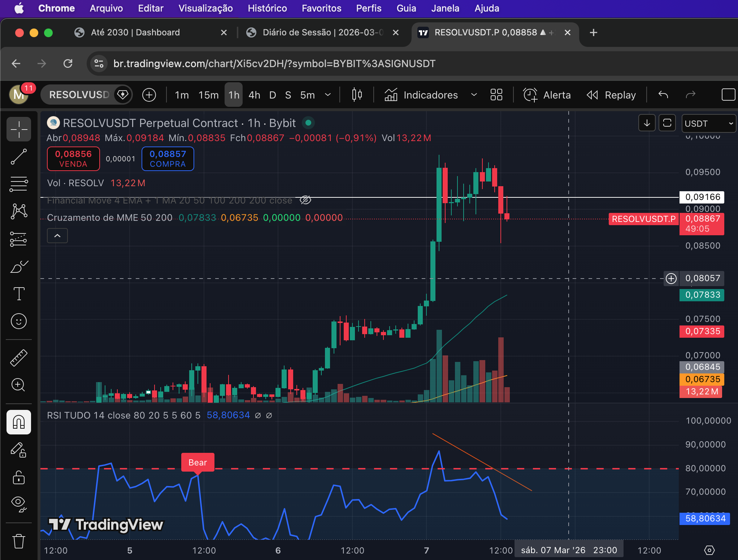Viewport: 738px width, 560px height.
Task: Open candlestick chart type selector
Action: (357, 95)
